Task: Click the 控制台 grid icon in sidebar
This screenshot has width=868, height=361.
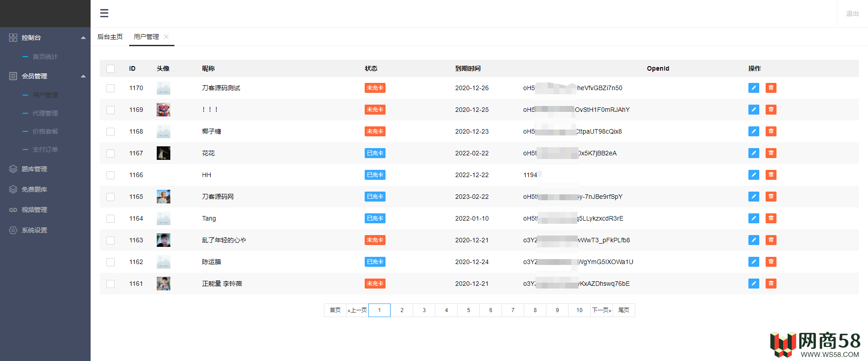Action: click(x=13, y=38)
